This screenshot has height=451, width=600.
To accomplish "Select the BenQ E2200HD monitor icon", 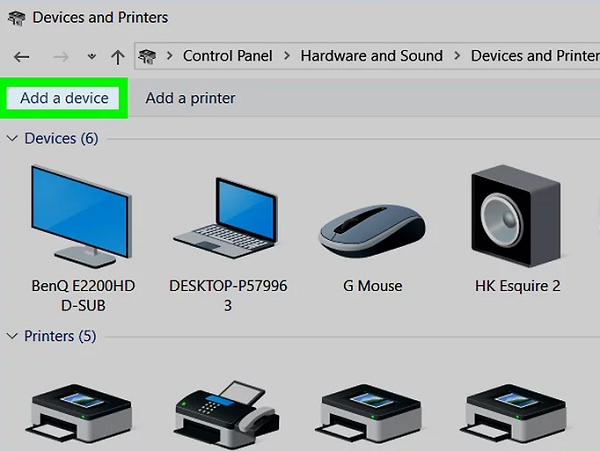I will (x=82, y=216).
